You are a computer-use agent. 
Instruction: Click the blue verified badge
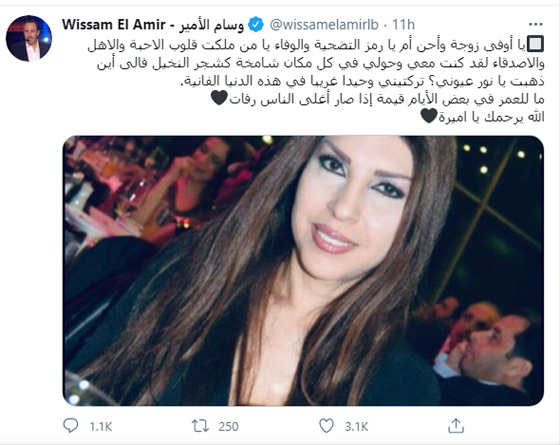click(x=256, y=25)
